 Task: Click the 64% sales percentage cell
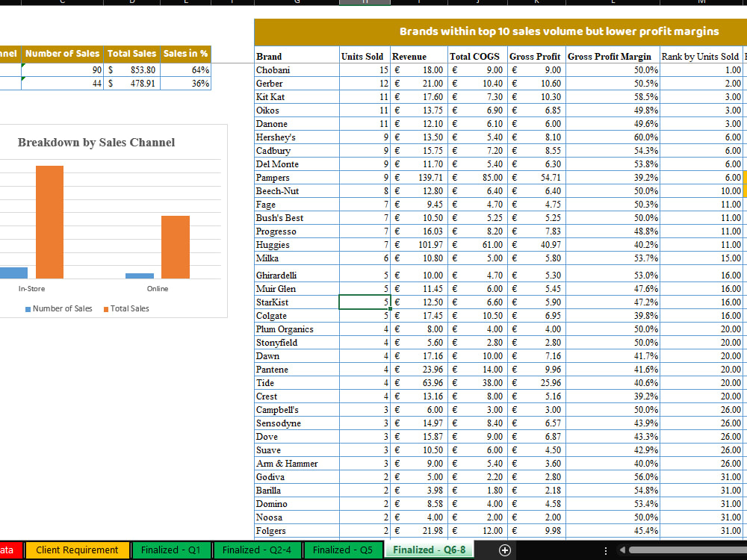click(x=186, y=70)
